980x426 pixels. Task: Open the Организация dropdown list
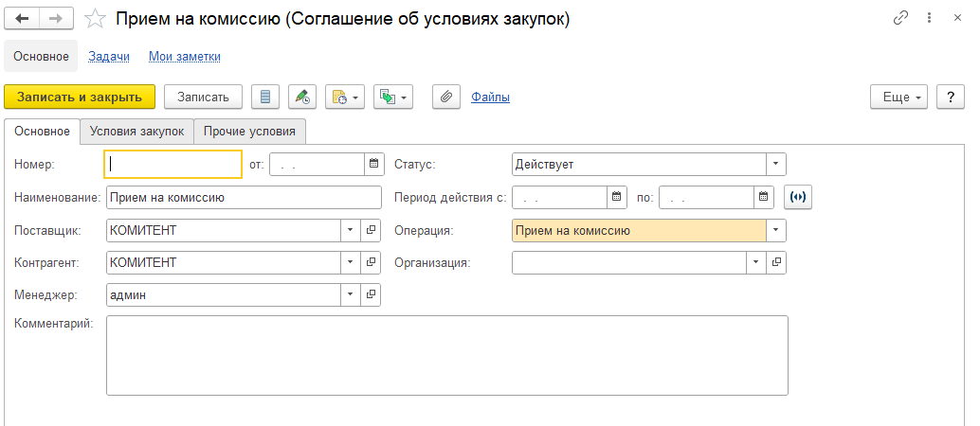[x=755, y=262]
